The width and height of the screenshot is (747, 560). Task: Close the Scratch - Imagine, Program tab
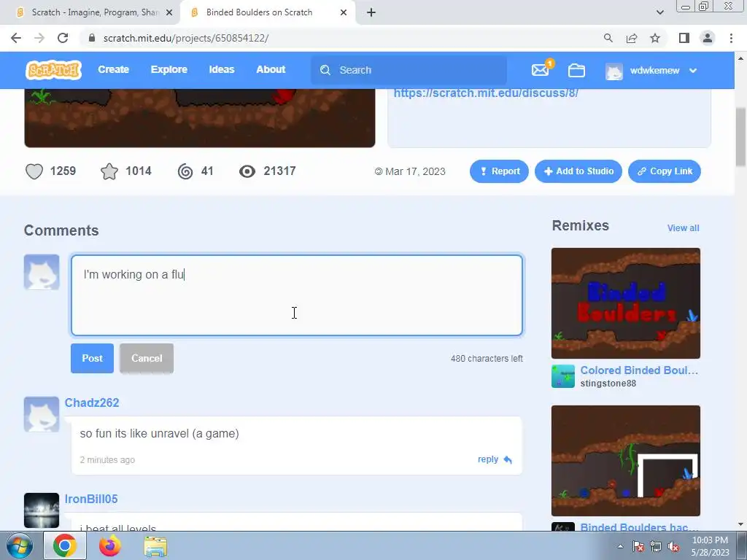[169, 13]
